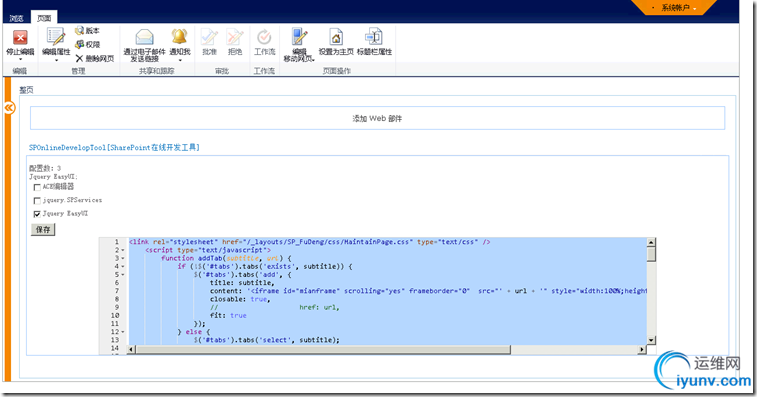The image size is (757, 397).
Task: Uncheck the Jquery EasyUI checkbox
Action: 37,214
